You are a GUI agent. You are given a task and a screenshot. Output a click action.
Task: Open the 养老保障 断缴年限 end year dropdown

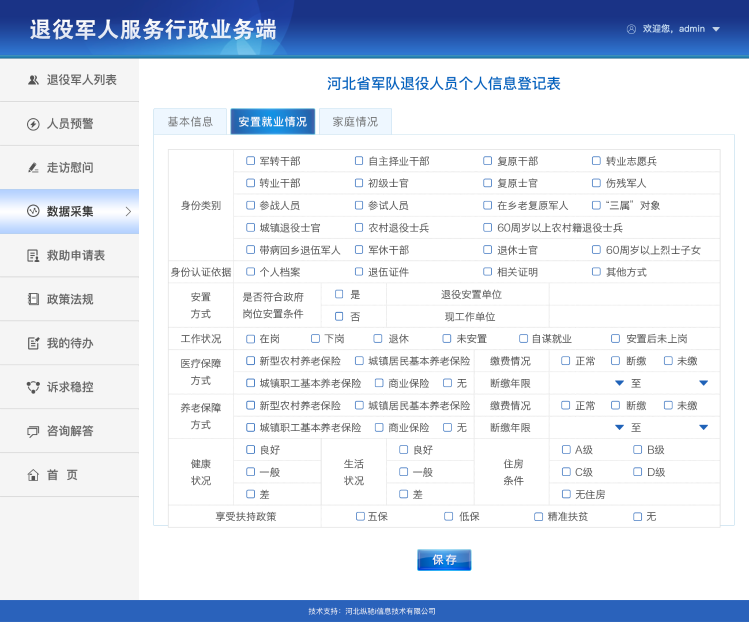[703, 427]
